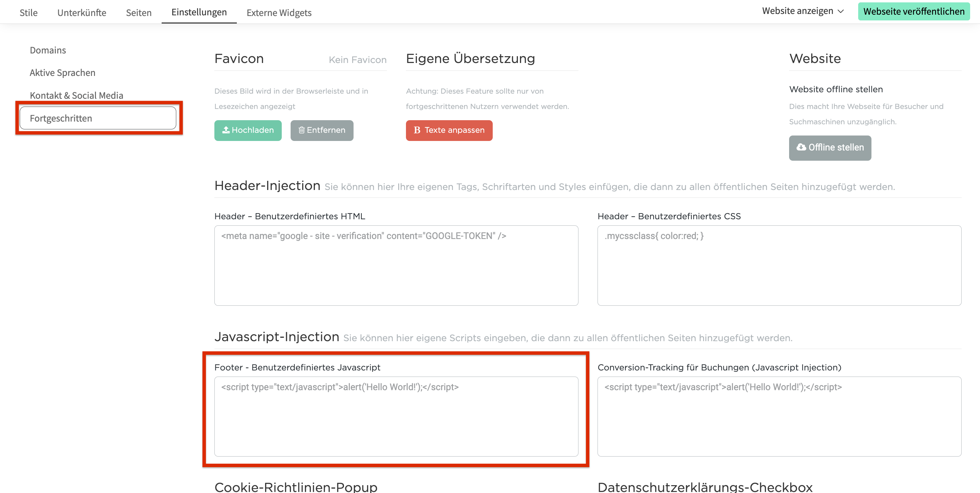980x493 pixels.
Task: Open Kontakt & Social Media settings
Action: pos(77,95)
